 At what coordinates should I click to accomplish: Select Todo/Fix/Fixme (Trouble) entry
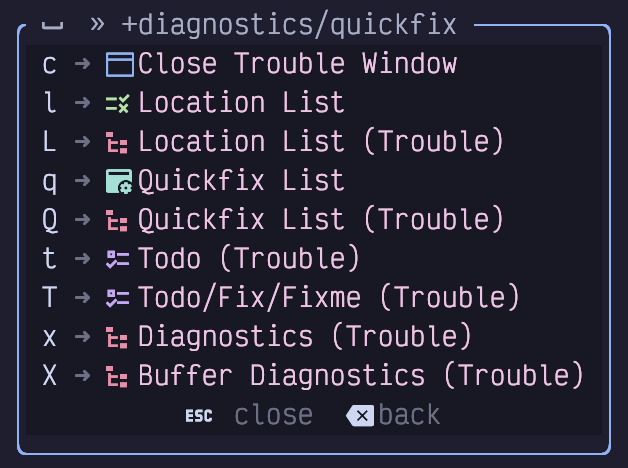pos(329,298)
